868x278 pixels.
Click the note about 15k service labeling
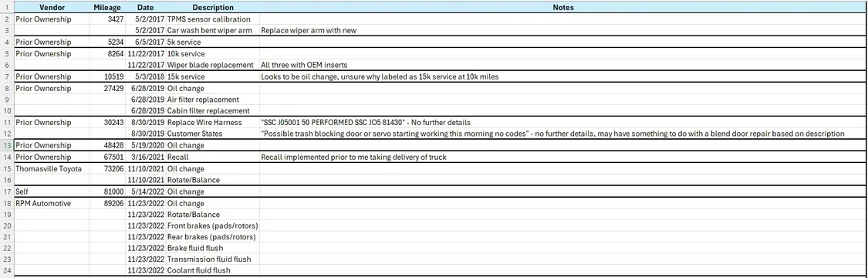pyautogui.click(x=563, y=76)
